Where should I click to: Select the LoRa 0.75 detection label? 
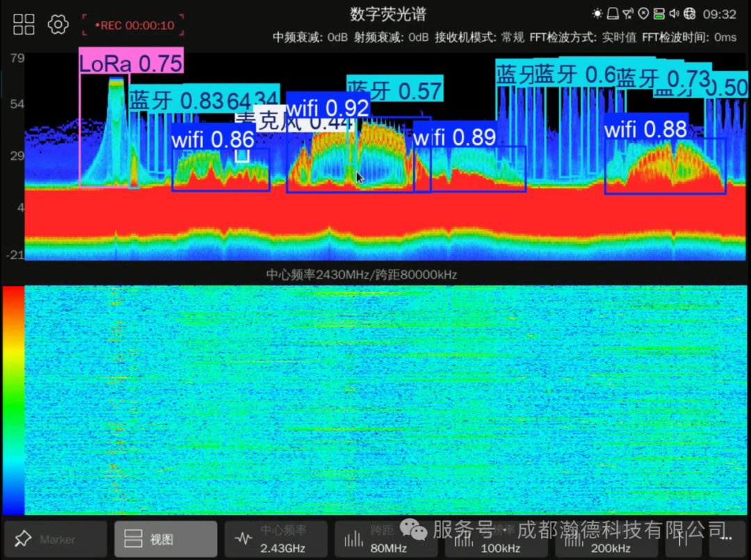pos(131,63)
